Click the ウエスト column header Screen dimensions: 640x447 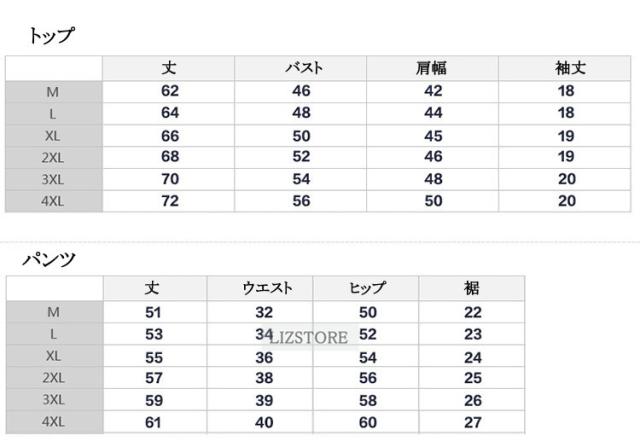(x=264, y=288)
